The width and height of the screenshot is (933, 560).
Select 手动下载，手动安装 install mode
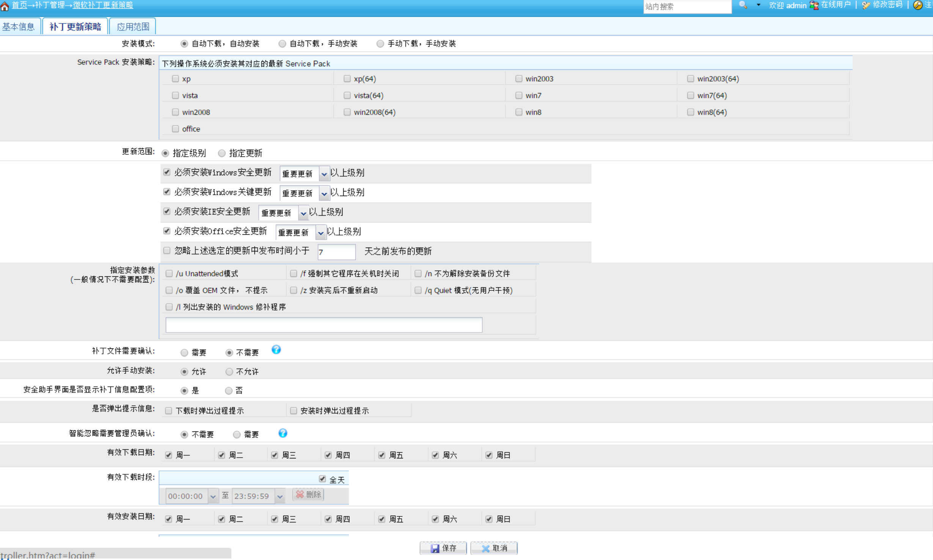[380, 44]
